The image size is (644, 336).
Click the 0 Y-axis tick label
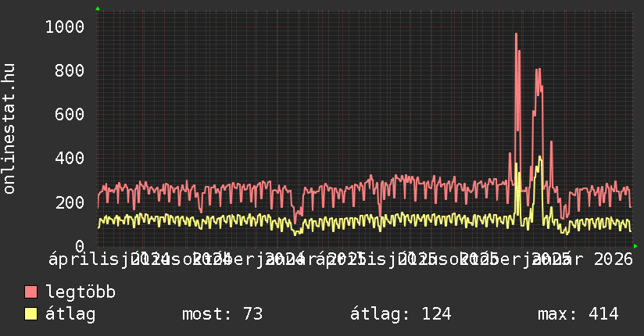(80, 246)
